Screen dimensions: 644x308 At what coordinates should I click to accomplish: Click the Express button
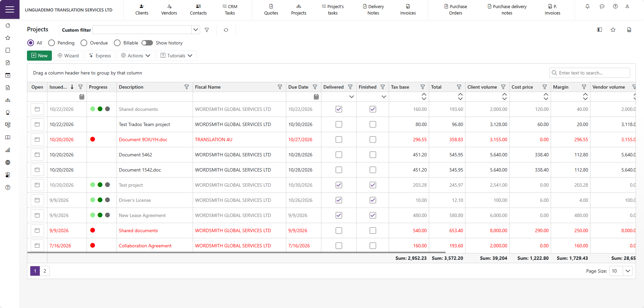[100, 56]
